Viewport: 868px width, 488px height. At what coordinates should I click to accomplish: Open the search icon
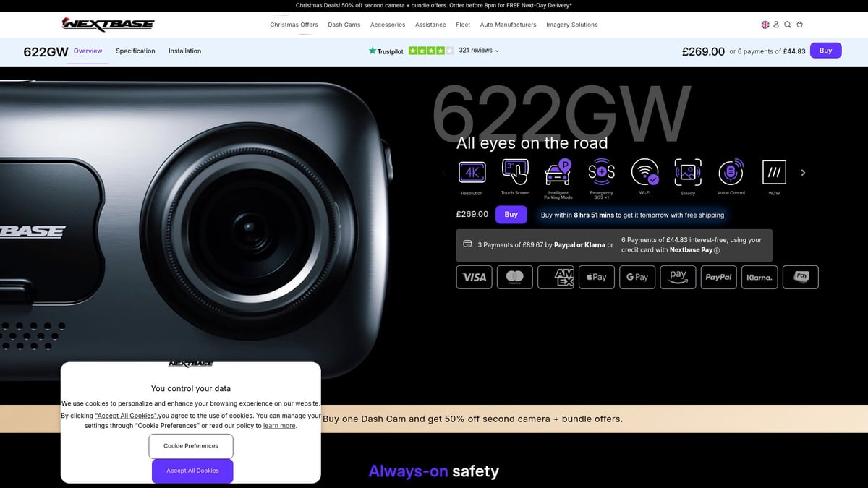pyautogui.click(x=788, y=24)
